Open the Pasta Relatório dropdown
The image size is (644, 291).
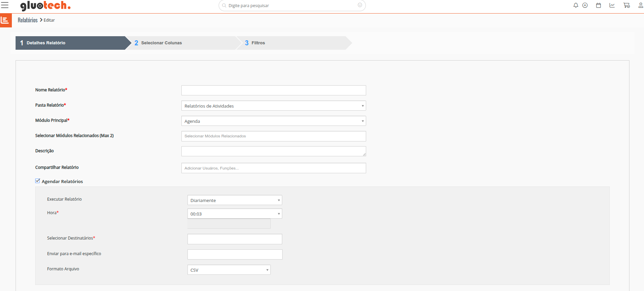coord(273,106)
